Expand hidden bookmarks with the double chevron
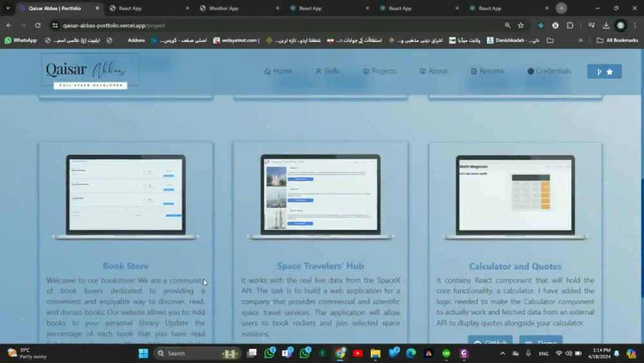Viewport: 644px width, 363px height. click(x=580, y=40)
